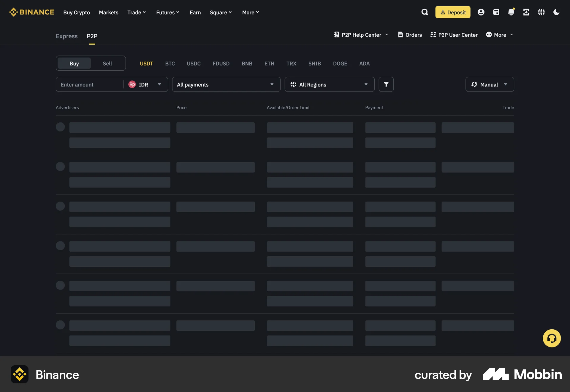Open the notifications bell
The width and height of the screenshot is (570, 392).
click(511, 12)
